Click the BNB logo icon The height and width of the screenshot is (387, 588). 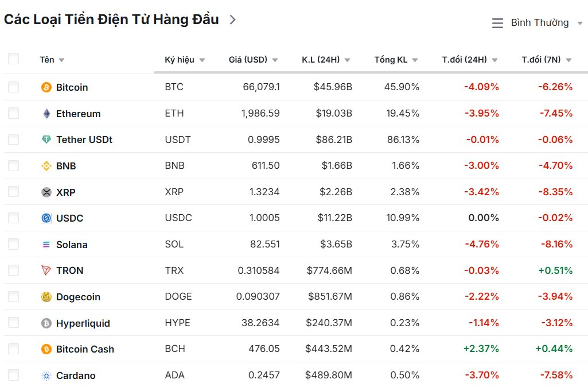[x=46, y=166]
